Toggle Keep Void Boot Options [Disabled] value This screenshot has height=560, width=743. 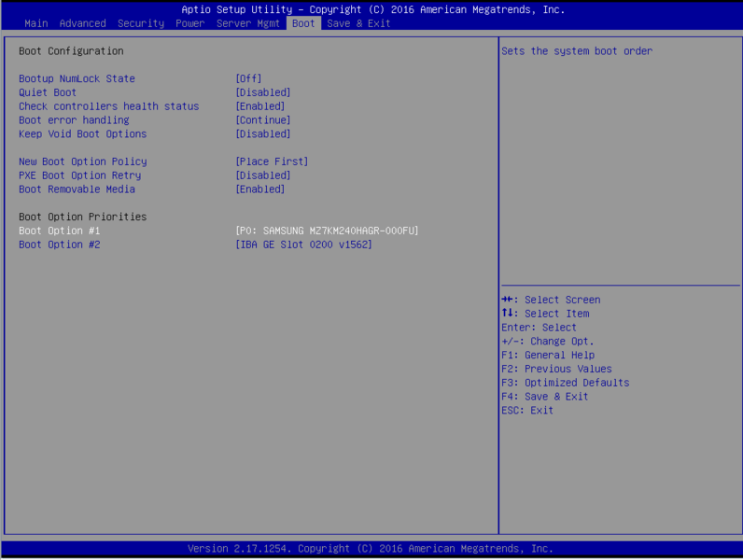coord(263,133)
